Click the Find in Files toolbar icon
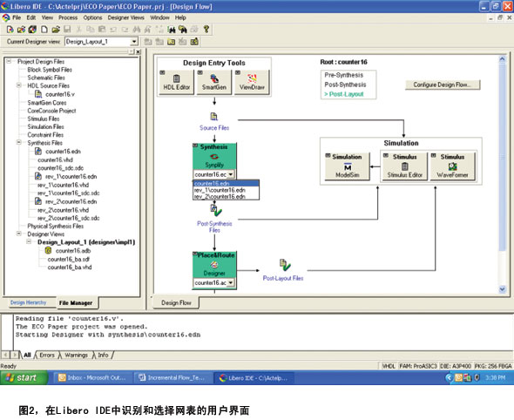This screenshot has width=514, height=420. [183, 30]
